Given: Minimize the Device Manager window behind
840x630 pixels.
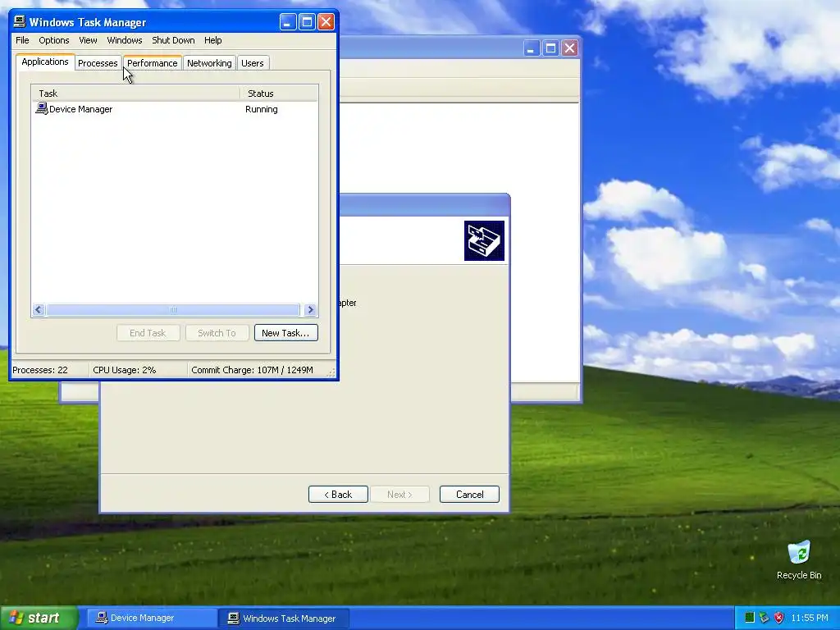Looking at the screenshot, I should (x=532, y=48).
